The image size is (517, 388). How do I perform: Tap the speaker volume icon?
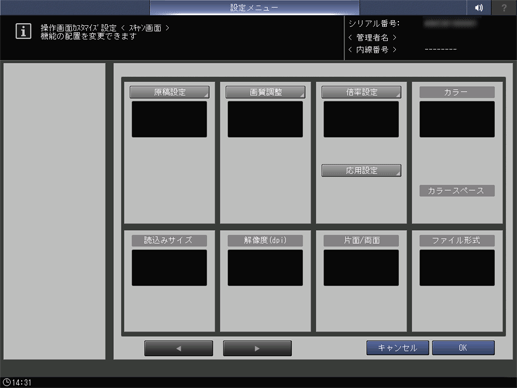tap(479, 7)
